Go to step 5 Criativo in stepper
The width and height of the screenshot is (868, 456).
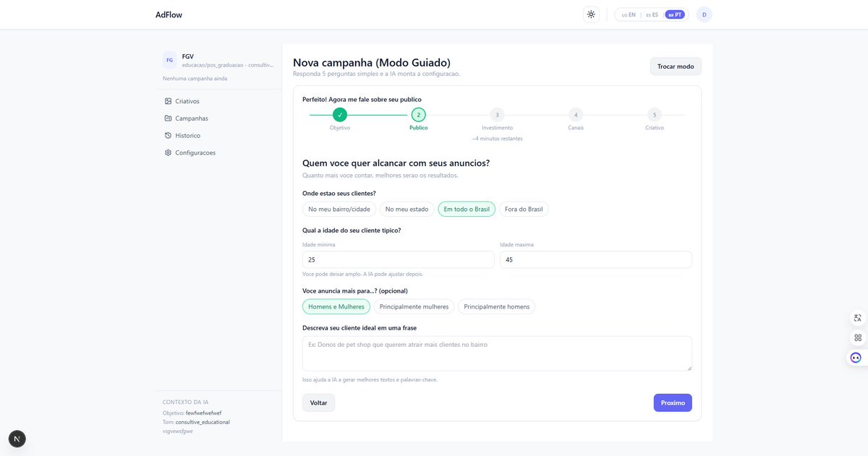655,114
